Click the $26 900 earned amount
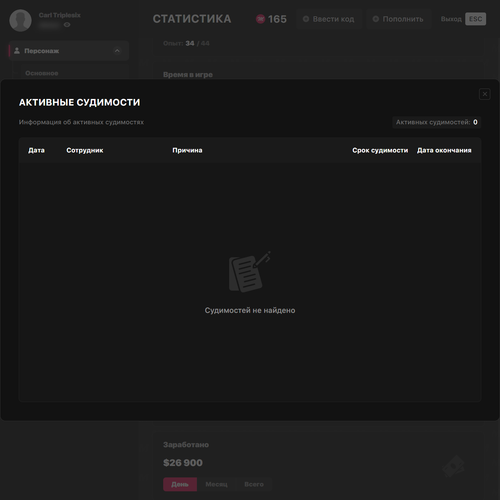500x500 pixels. point(183,463)
